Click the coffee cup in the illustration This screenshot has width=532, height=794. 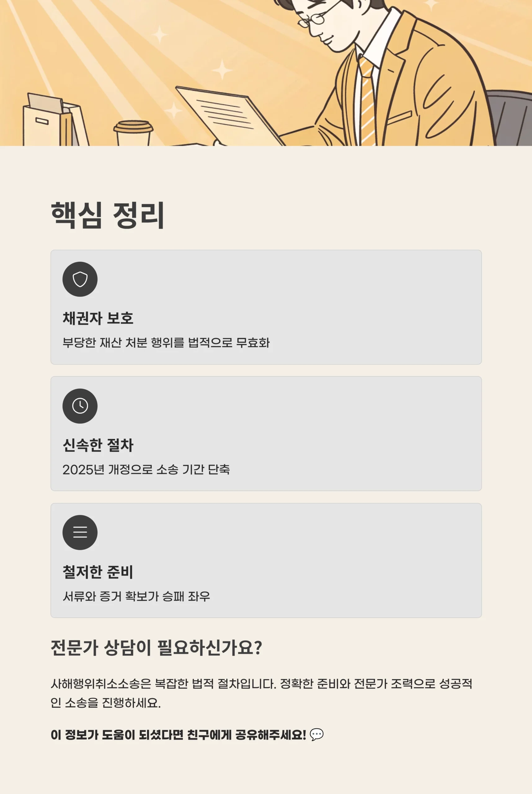pyautogui.click(x=133, y=132)
